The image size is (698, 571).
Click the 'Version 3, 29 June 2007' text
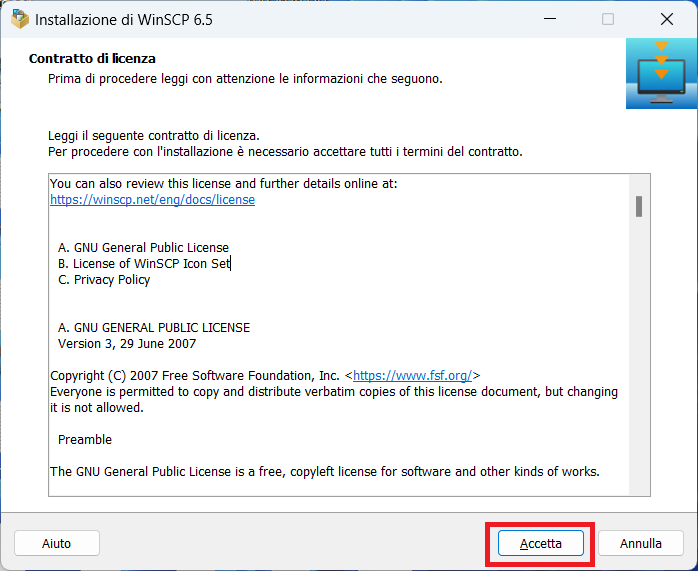coord(127,344)
